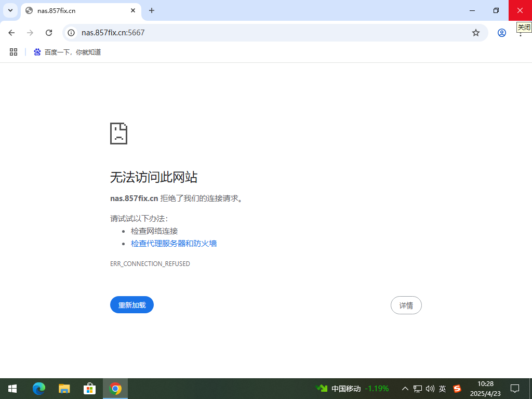This screenshot has height=399, width=532.
Task: Click the 检查网络连接 suggestion text
Action: coord(154,231)
